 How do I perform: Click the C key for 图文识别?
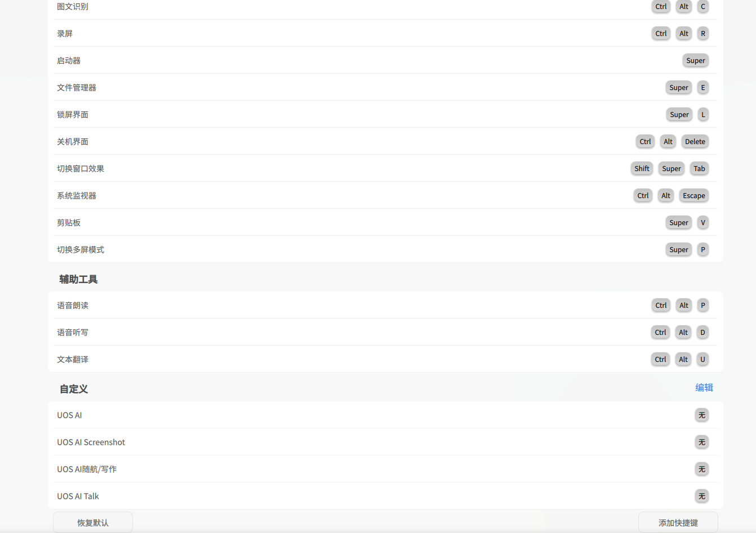tap(702, 6)
